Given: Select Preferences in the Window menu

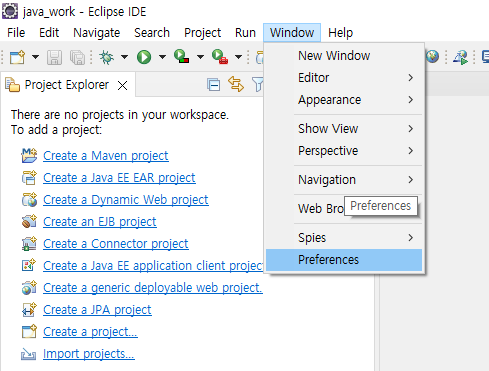Looking at the screenshot, I should click(344, 260).
